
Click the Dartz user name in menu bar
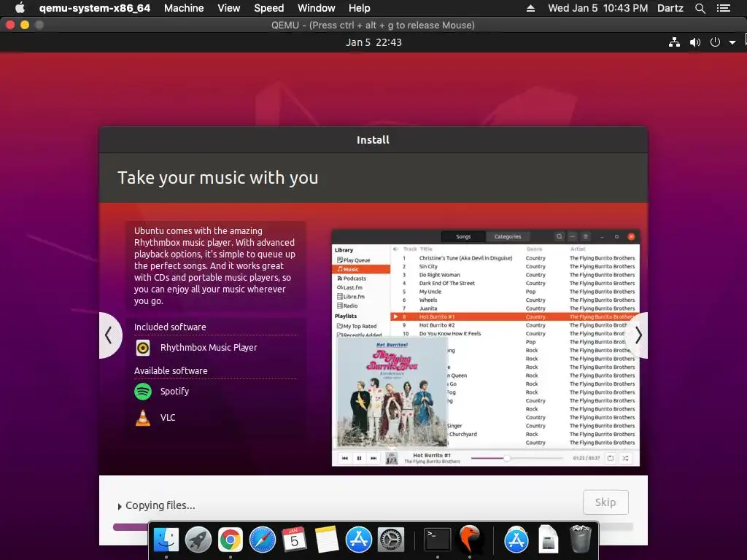[670, 8]
